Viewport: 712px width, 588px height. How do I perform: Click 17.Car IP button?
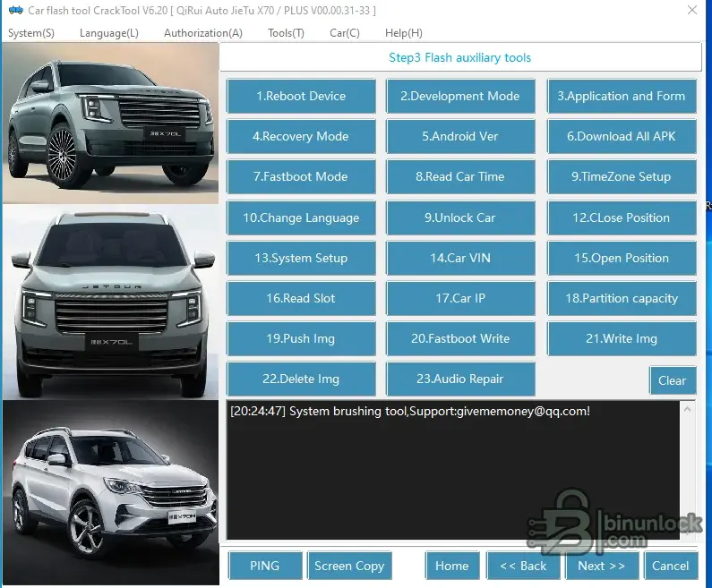point(460,299)
